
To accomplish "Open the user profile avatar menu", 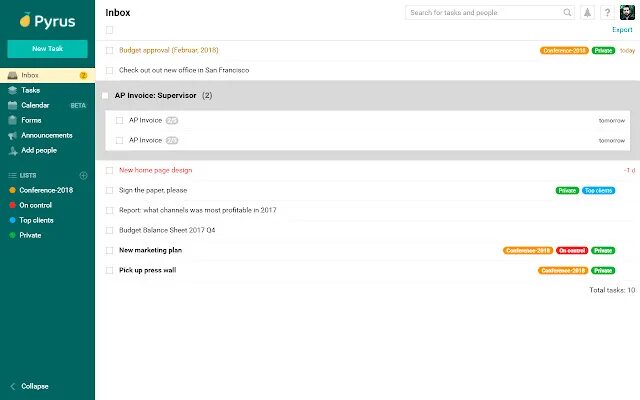I will point(626,13).
